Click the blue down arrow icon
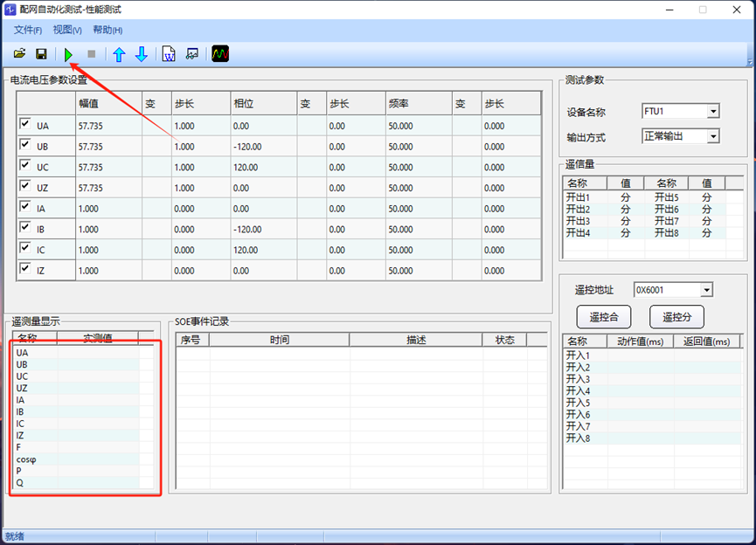Image resolution: width=756 pixels, height=545 pixels. click(x=141, y=54)
